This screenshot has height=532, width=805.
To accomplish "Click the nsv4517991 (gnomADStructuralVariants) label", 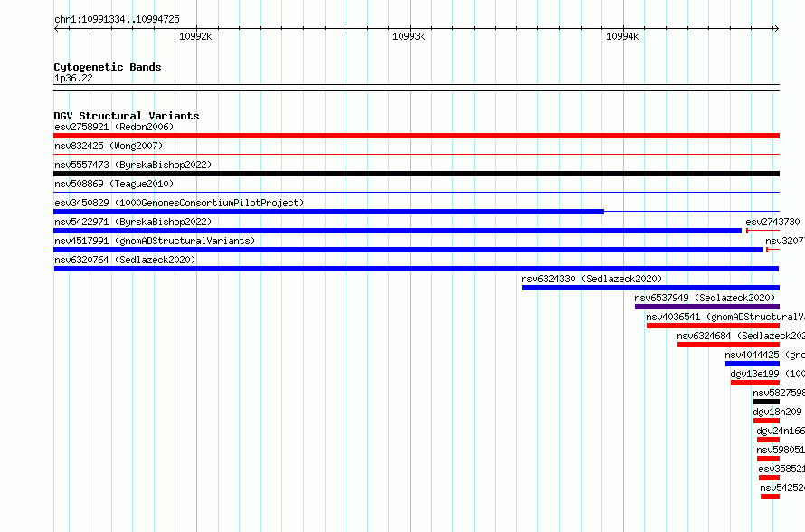I will pyautogui.click(x=155, y=241).
